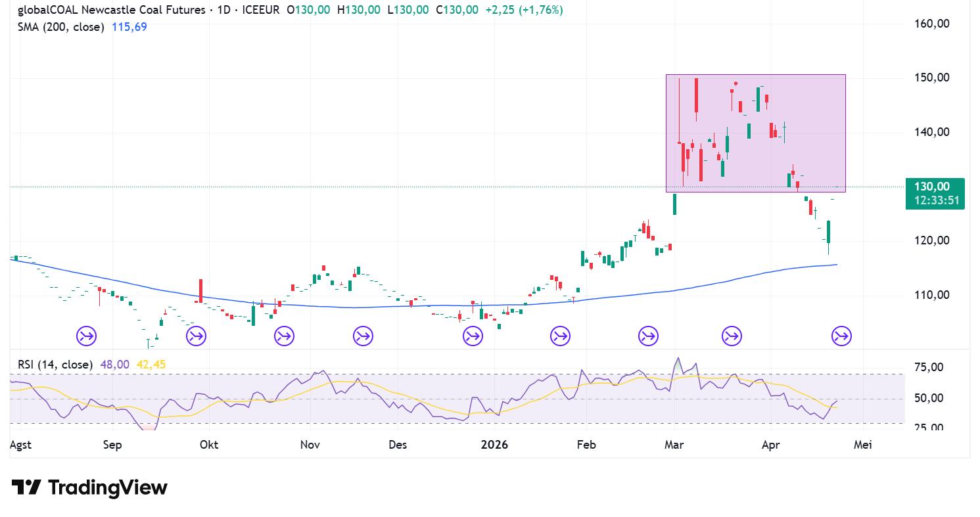The image size is (980, 517).
Task: Select the late-January contract rollover marker
Action: (x=560, y=336)
